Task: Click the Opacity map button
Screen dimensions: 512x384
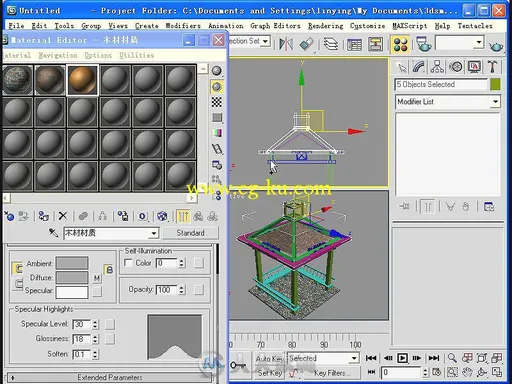Action: 199,290
